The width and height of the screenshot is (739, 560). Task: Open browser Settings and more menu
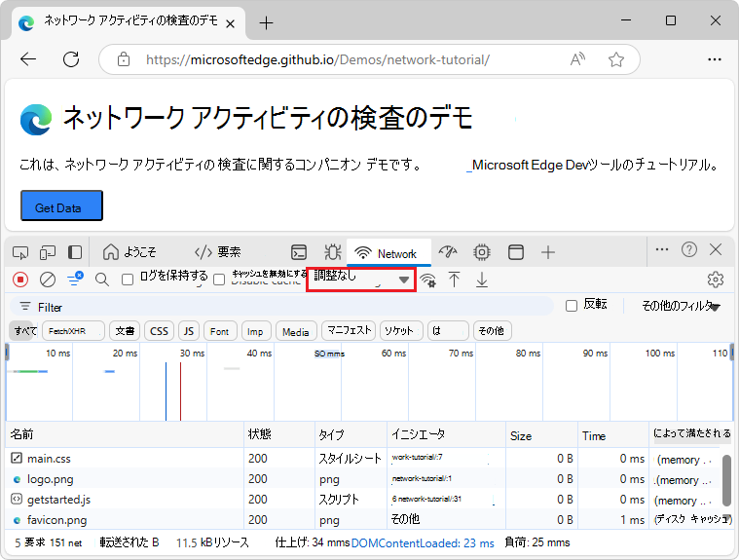(x=715, y=59)
